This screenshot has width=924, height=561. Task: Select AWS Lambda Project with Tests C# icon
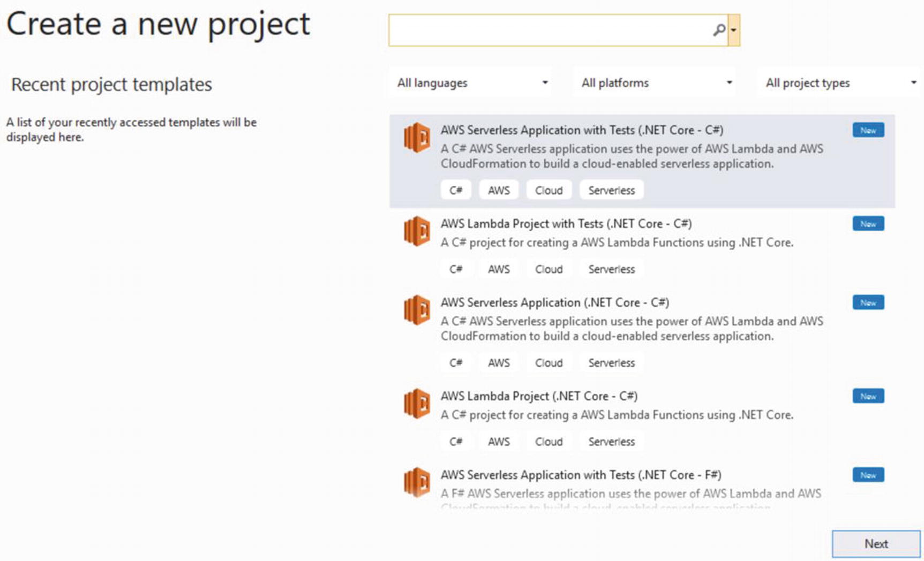pos(417,231)
